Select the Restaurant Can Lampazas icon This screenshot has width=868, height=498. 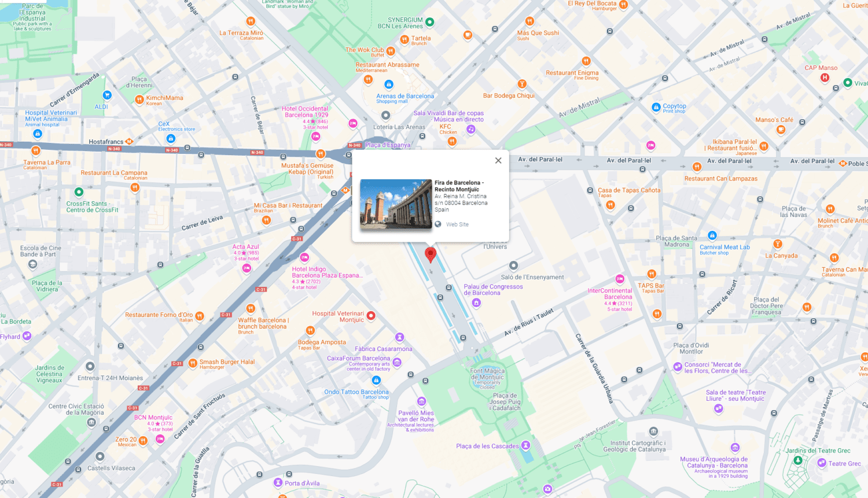point(697,167)
